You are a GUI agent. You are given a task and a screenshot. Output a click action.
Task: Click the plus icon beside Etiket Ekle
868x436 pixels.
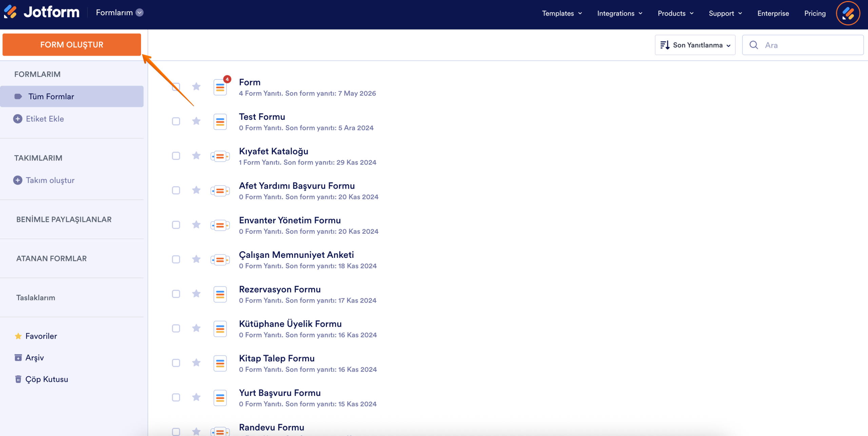18,119
